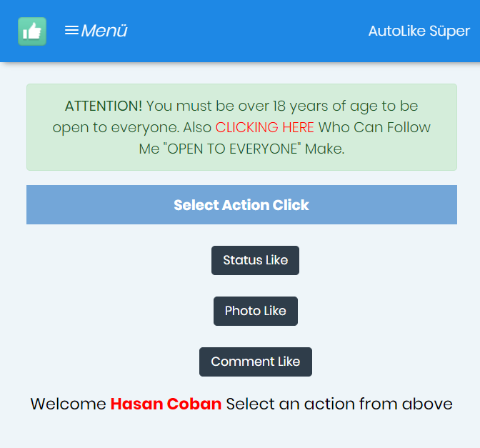Click the Select an action from above text
The height and width of the screenshot is (448, 480).
pos(339,404)
